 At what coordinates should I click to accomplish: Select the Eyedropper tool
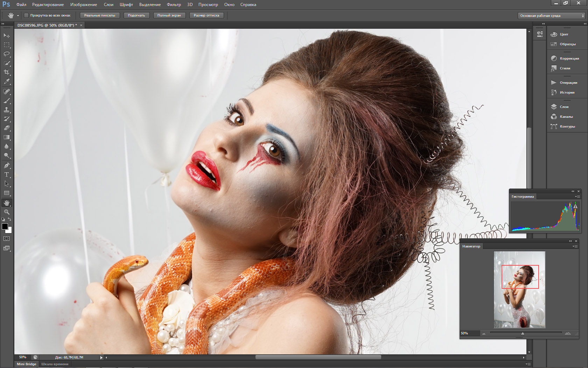tap(7, 81)
